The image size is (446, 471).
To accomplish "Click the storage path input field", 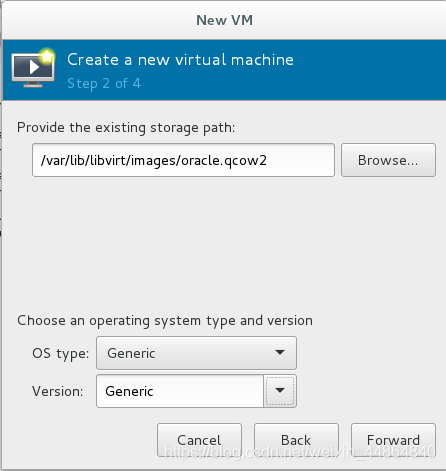I will (x=183, y=160).
